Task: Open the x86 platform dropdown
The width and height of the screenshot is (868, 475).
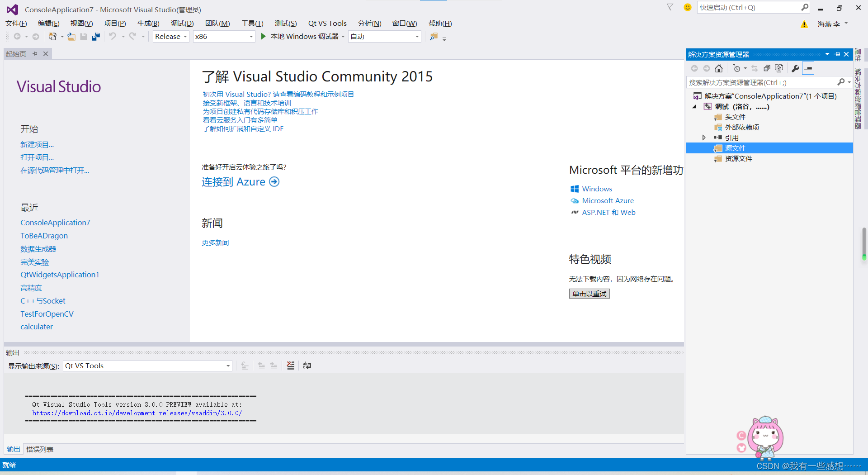Action: (251, 37)
